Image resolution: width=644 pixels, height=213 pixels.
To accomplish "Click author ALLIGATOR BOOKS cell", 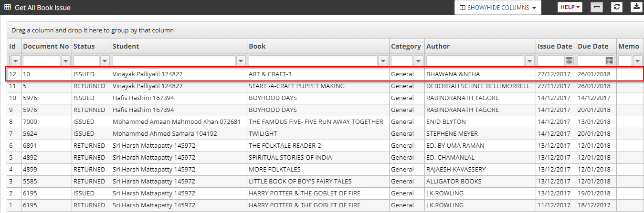I will 480,181.
